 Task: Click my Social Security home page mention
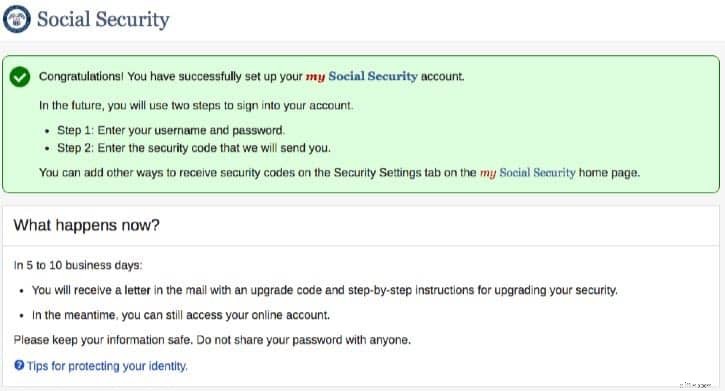(528, 173)
